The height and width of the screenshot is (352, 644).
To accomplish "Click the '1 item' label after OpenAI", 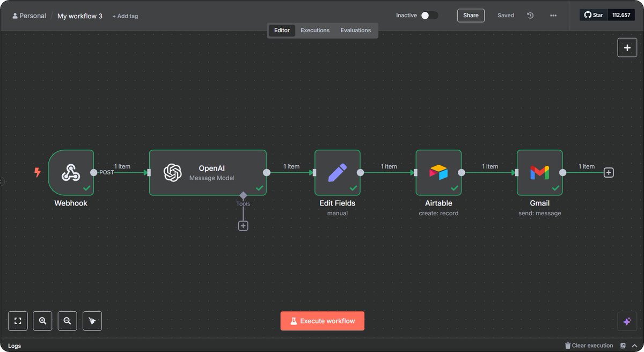I will (291, 166).
